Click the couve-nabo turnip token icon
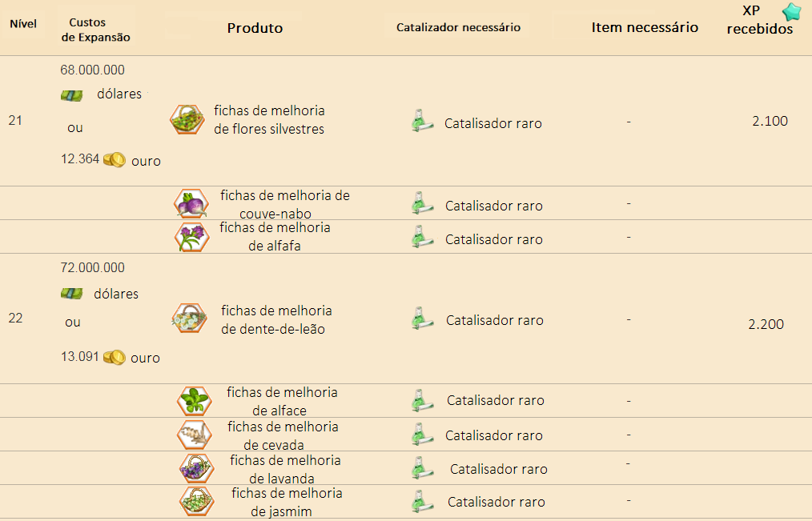The image size is (812, 521). click(x=191, y=203)
